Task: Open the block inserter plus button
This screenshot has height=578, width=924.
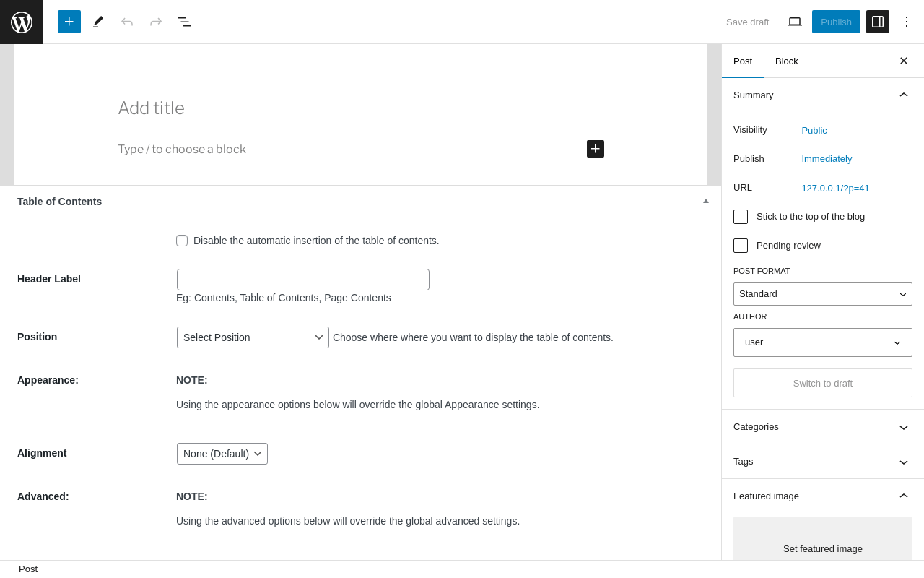Action: [69, 22]
